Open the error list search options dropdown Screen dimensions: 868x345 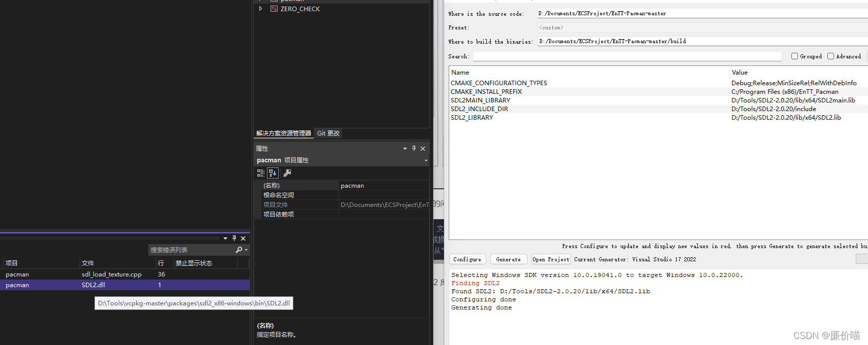(246, 250)
